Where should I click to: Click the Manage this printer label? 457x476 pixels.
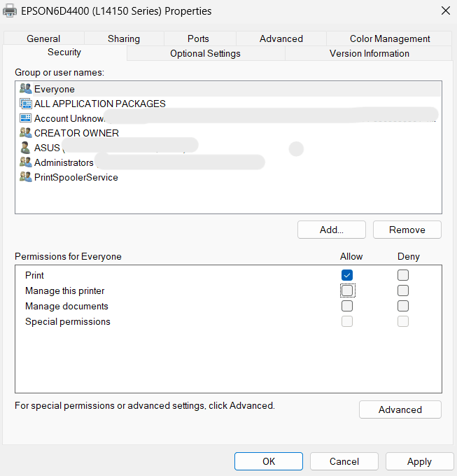[64, 290]
